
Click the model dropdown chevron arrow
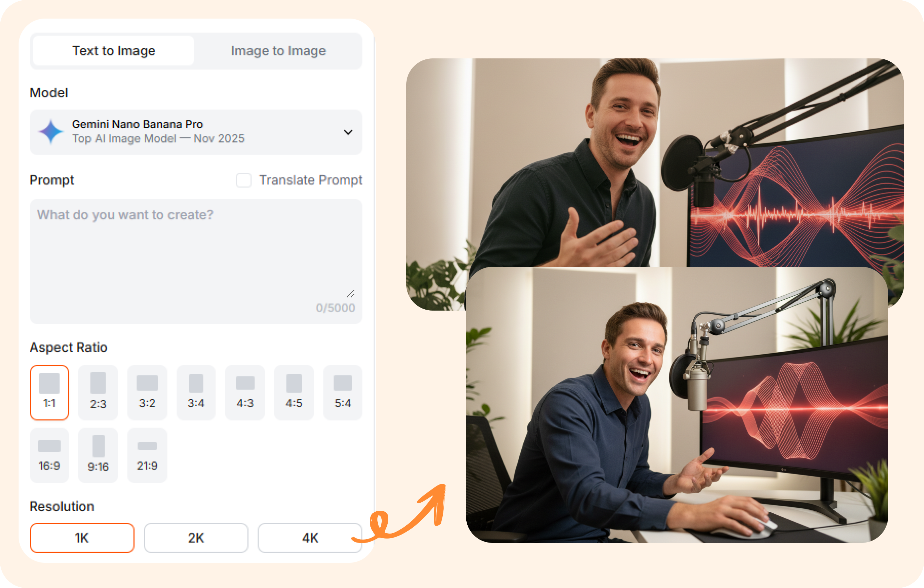click(347, 132)
